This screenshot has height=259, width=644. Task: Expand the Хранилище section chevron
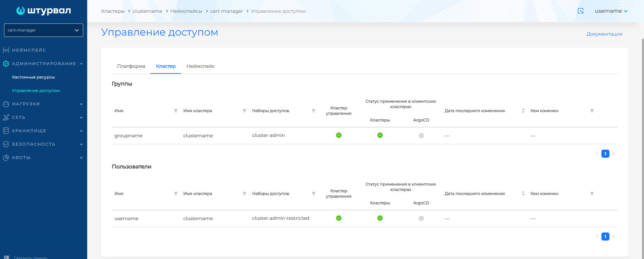coord(81,131)
